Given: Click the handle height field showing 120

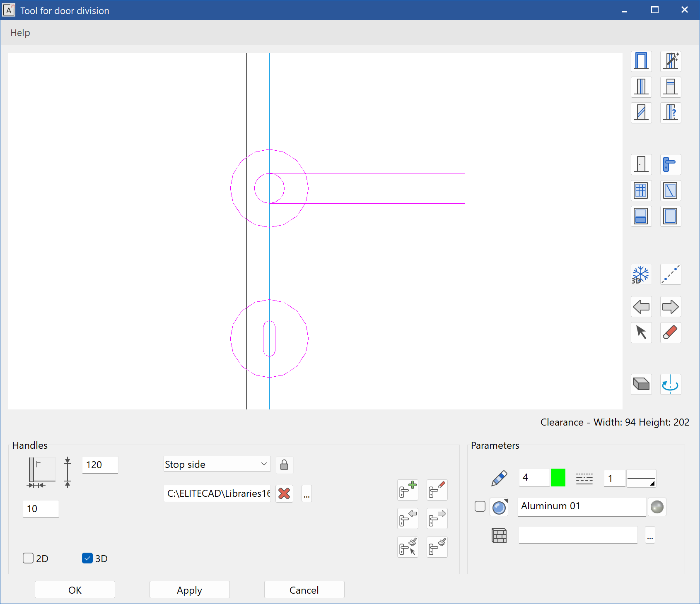Looking at the screenshot, I should (100, 465).
